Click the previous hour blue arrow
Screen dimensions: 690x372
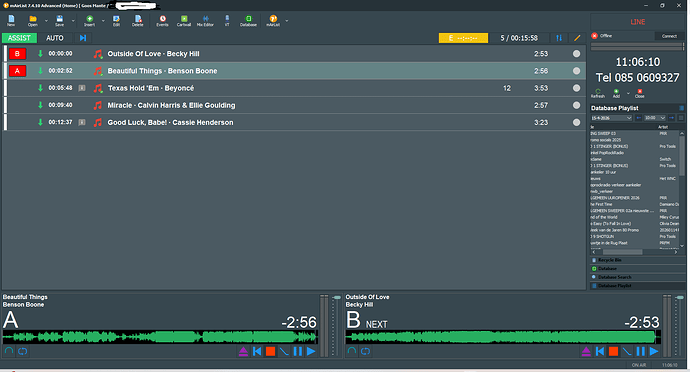(x=639, y=118)
